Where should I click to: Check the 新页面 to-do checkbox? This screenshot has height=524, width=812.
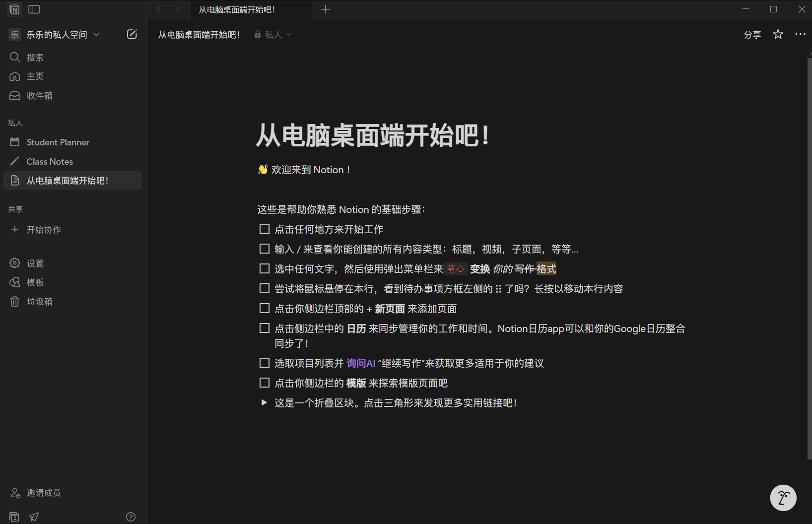pyautogui.click(x=265, y=308)
